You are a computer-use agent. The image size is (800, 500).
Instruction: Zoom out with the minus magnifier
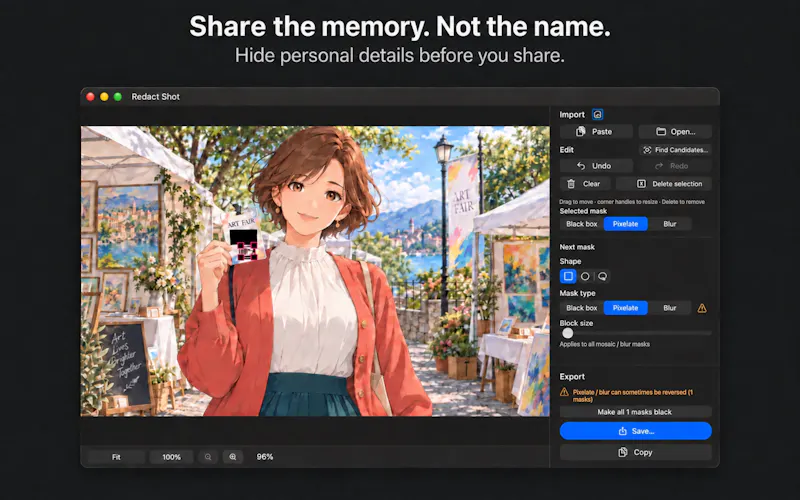[x=208, y=457]
